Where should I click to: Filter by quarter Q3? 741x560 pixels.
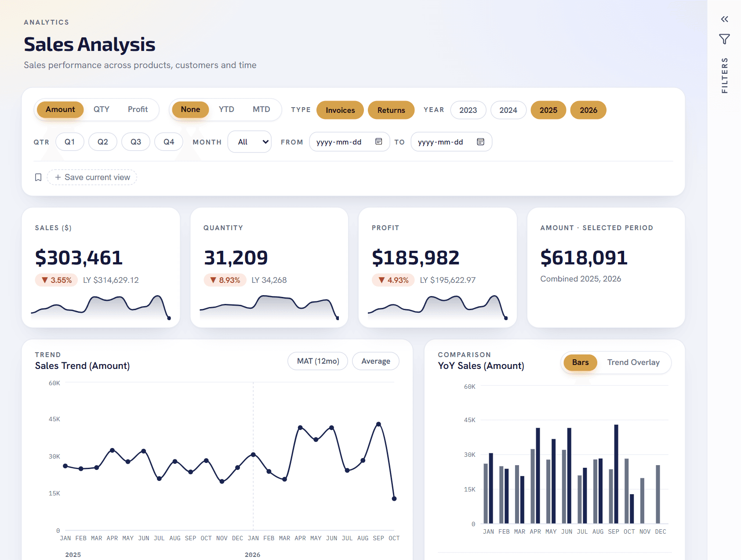(x=136, y=142)
